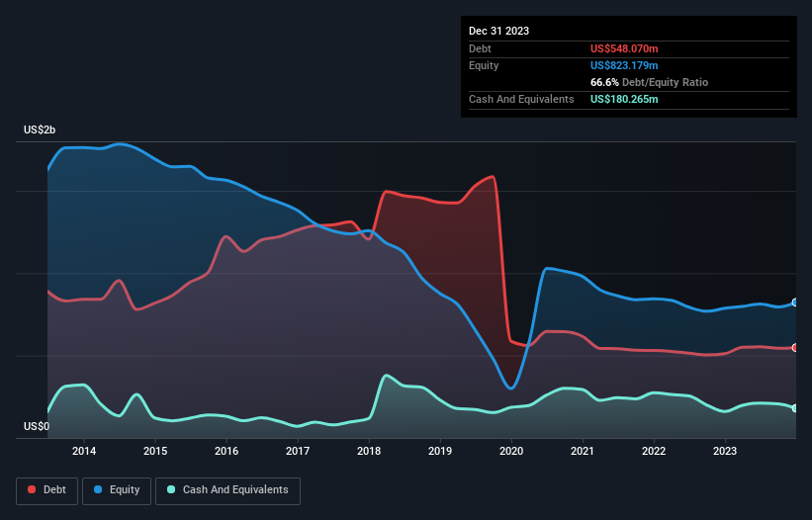
Task: Click the blue Equity endpoint marker
Action: pyautogui.click(x=795, y=303)
